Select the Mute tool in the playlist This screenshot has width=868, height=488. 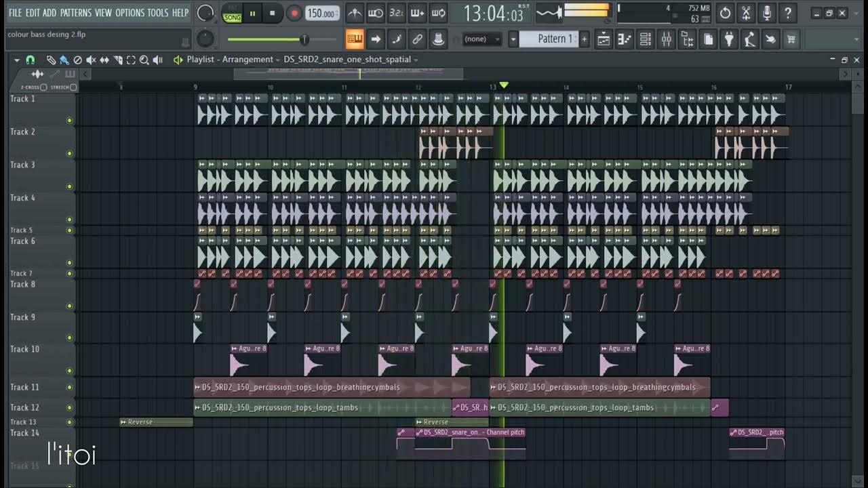(91, 60)
